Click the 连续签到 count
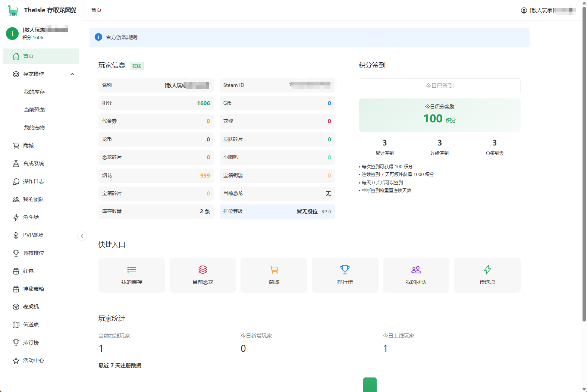This screenshot has height=392, width=587. (440, 143)
